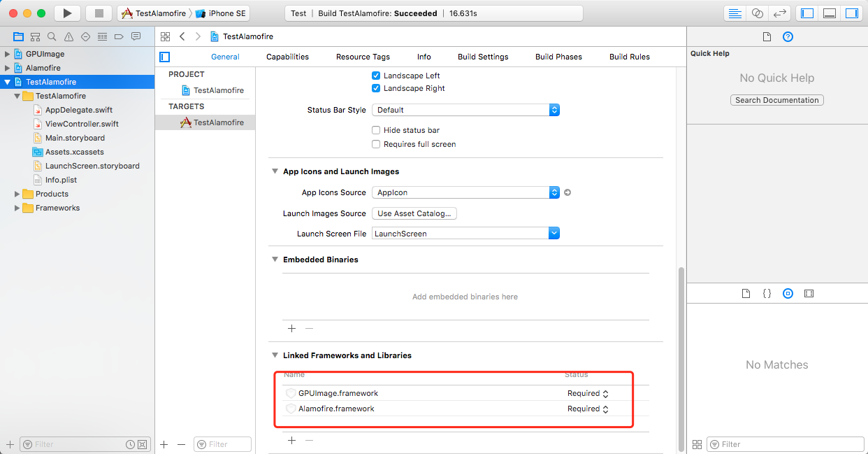Hide the utilities panel

pos(851,13)
